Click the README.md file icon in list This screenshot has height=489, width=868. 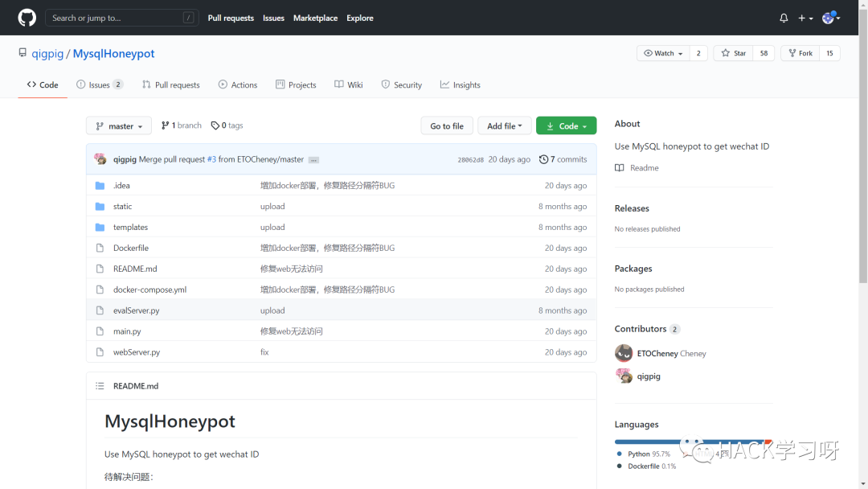(100, 269)
